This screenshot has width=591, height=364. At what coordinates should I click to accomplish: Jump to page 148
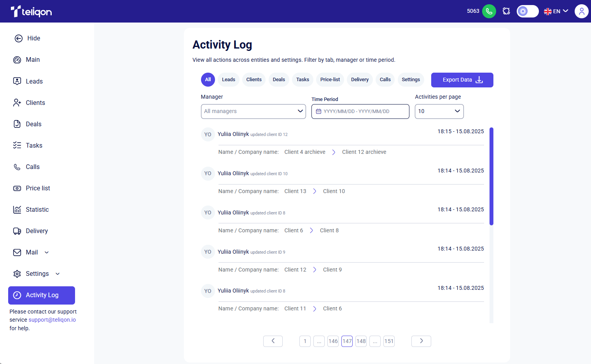(361, 341)
